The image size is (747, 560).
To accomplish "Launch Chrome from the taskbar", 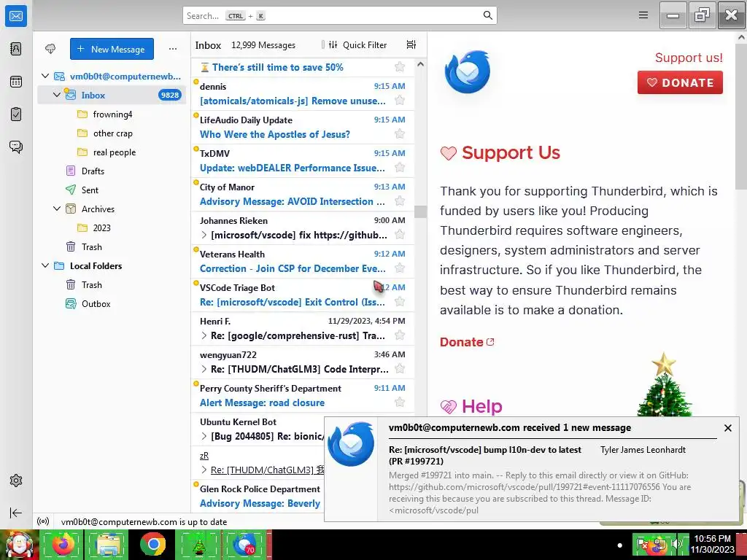I will 153,544.
